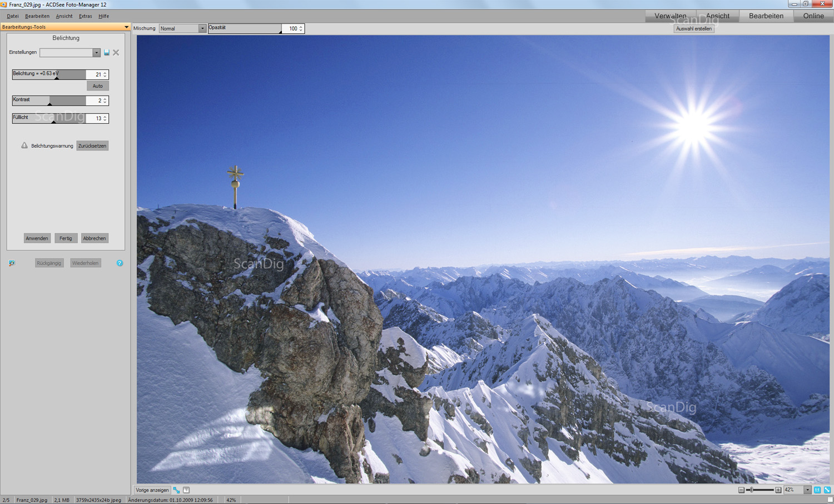
Task: Toggle the Vorige anzeigen preview button
Action: [152, 490]
